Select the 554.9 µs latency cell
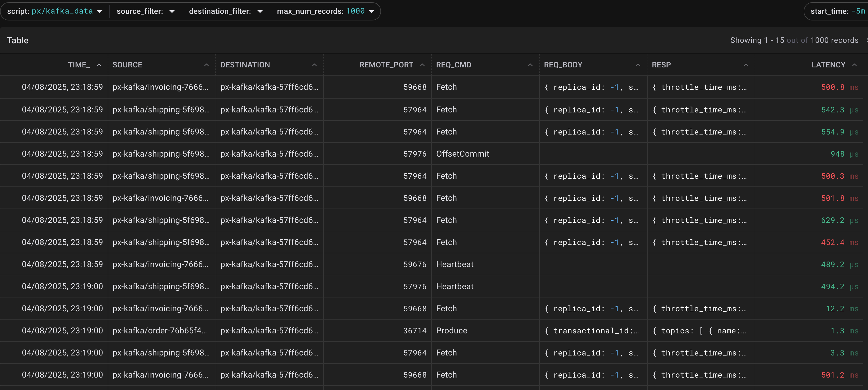This screenshot has height=390, width=868. click(x=809, y=132)
